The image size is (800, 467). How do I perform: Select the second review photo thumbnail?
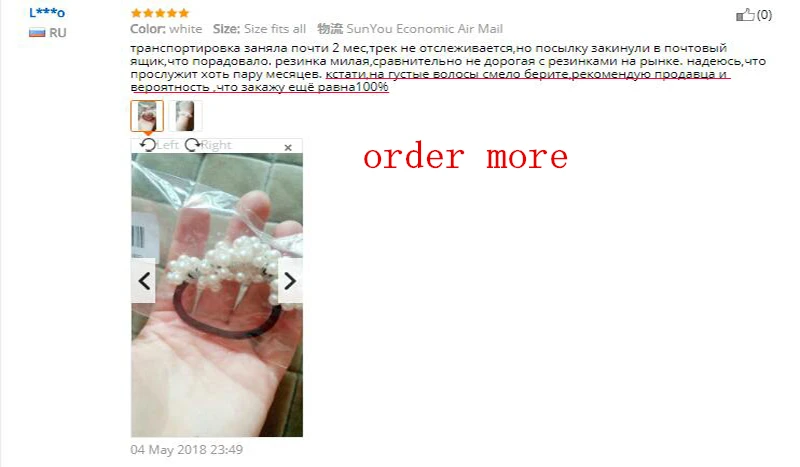[x=185, y=116]
